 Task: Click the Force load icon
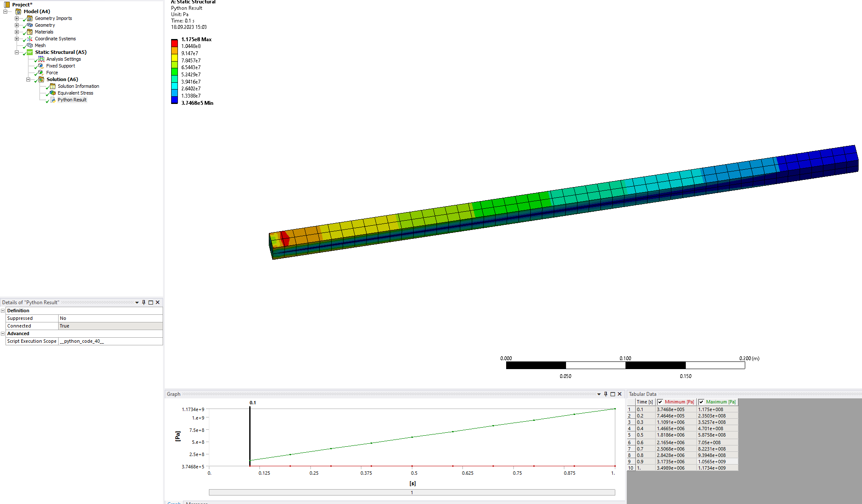41,73
